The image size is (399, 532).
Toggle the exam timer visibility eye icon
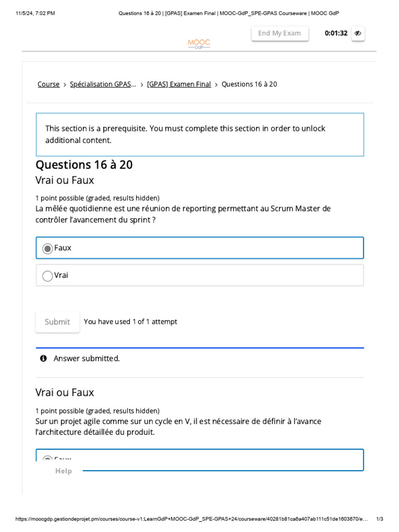click(x=357, y=33)
